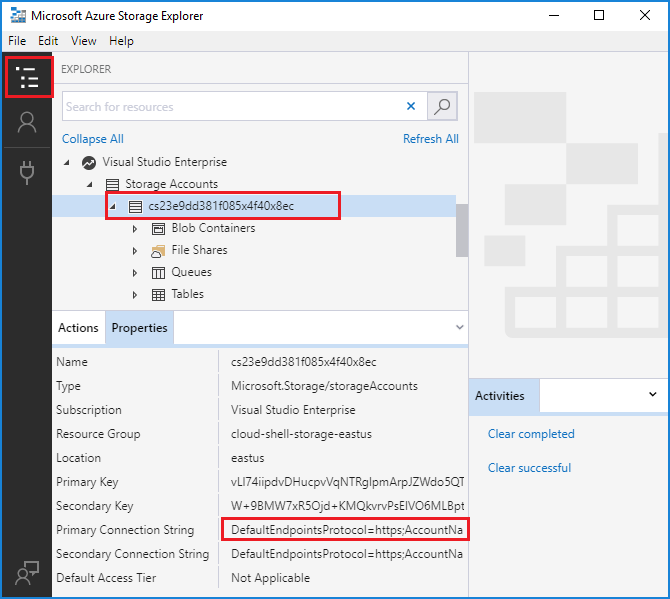
Task: Collapse the Activities panel chevron
Action: click(x=652, y=394)
